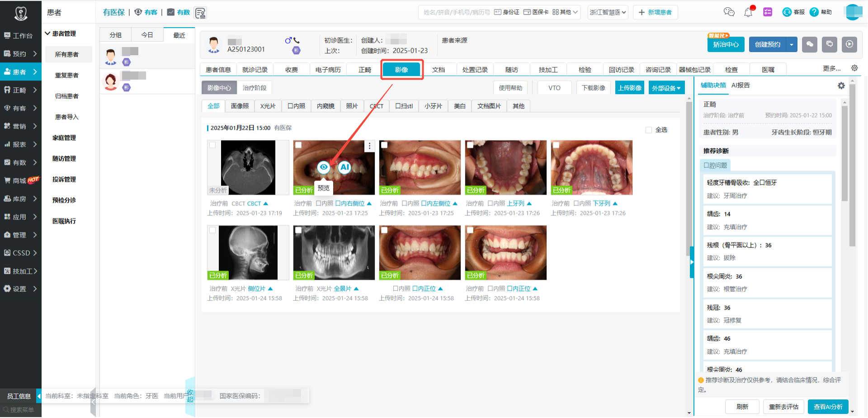Check the checkbox on the CBCT thumbnail
This screenshot has width=868, height=418.
(x=212, y=145)
